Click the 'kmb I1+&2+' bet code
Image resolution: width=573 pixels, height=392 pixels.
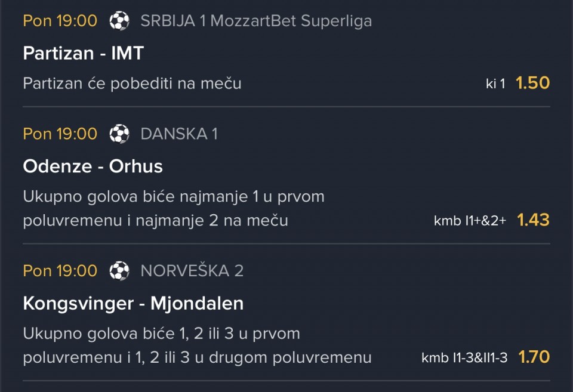point(470,221)
